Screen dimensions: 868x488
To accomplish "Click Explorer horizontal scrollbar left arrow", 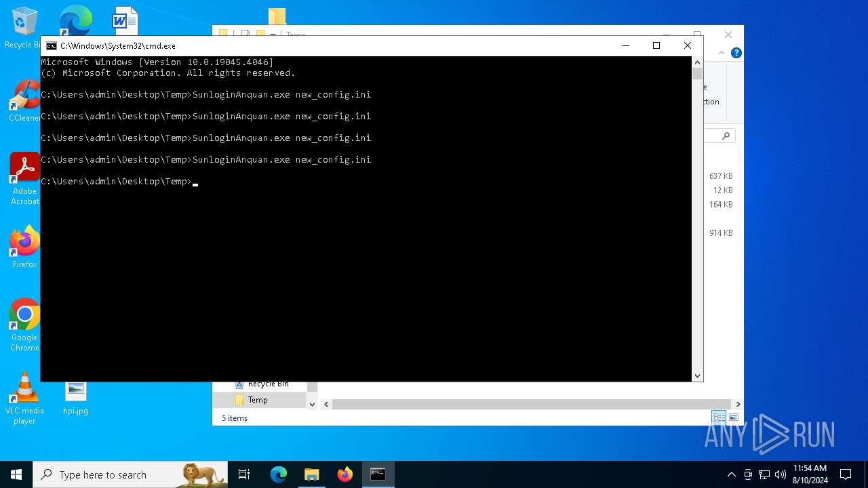I will pos(326,404).
